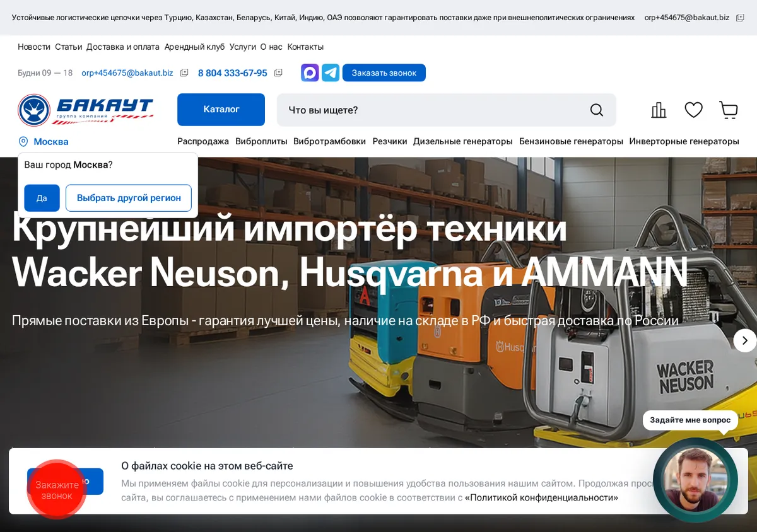Open the product comparison bar-chart icon
Viewport: 757px width, 532px height.
pyautogui.click(x=659, y=110)
